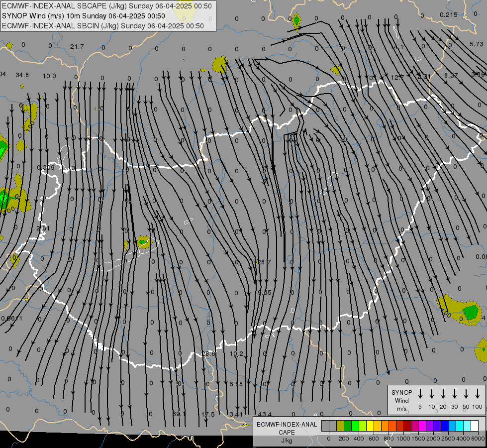
Task: Click the 30 m/s wind arrow in legend
Action: [x=454, y=394]
